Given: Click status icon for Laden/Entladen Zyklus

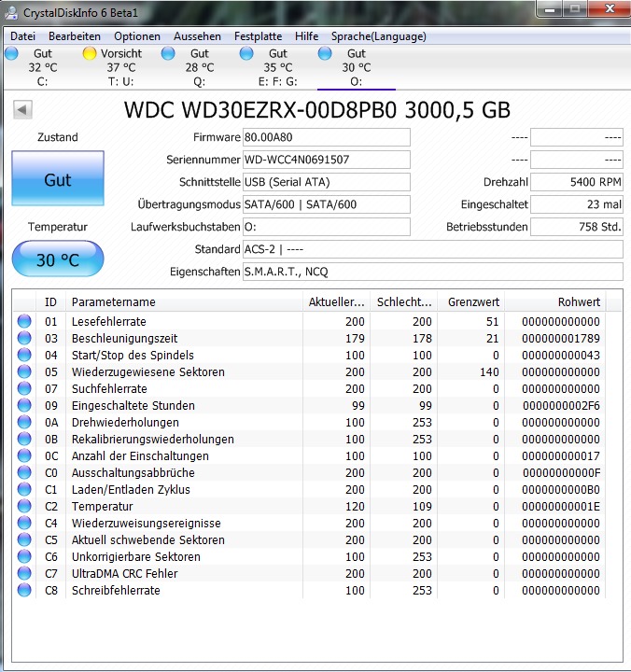Looking at the screenshot, I should click(24, 489).
